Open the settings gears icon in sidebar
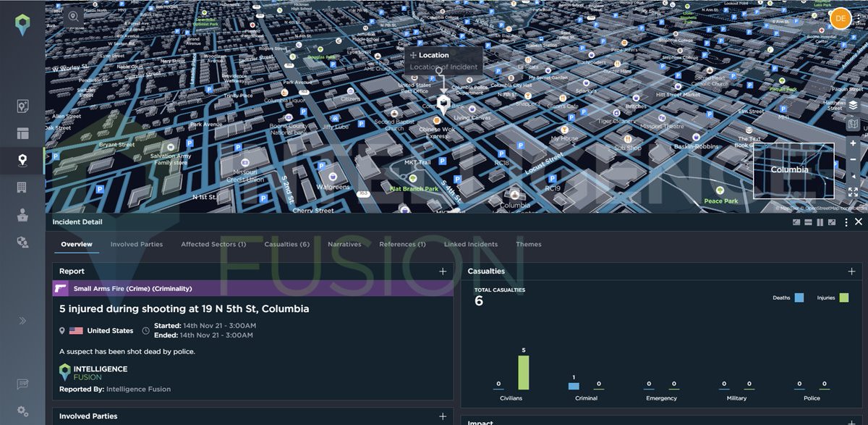 click(22, 411)
